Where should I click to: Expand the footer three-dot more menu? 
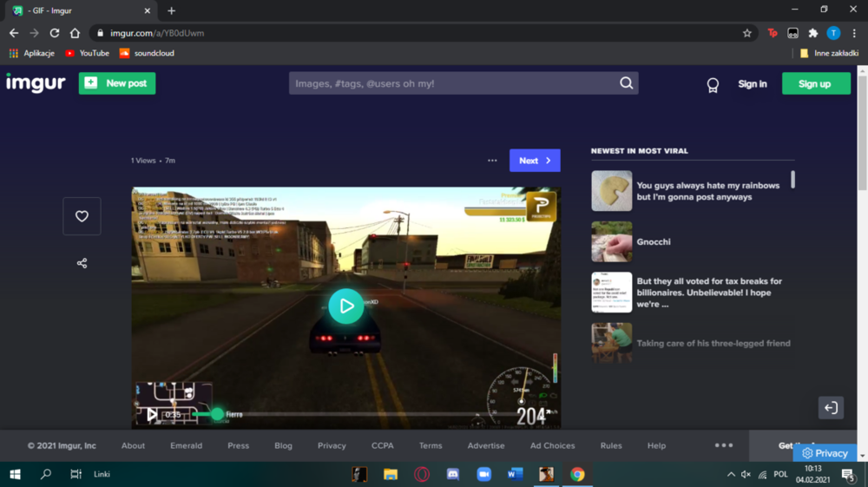(x=724, y=445)
